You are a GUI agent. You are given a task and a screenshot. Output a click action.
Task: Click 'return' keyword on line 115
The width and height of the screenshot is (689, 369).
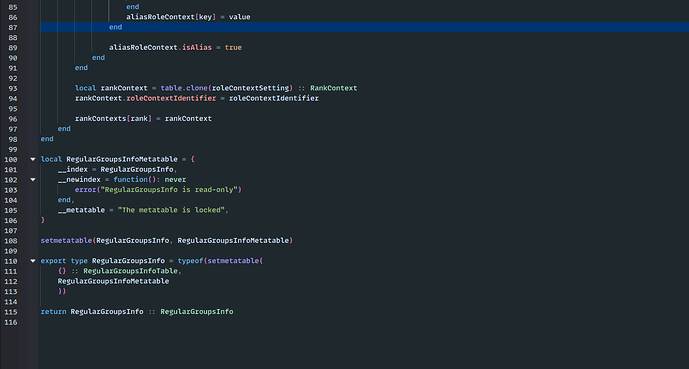pyautogui.click(x=53, y=312)
